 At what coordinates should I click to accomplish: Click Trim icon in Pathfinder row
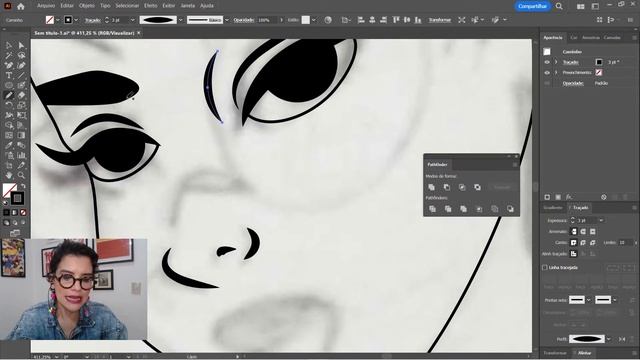point(448,209)
